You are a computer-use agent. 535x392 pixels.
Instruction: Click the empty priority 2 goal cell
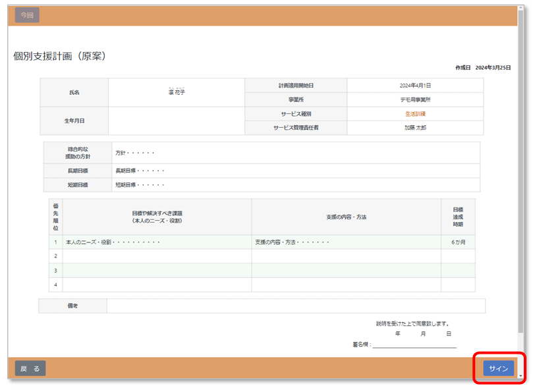coord(157,256)
